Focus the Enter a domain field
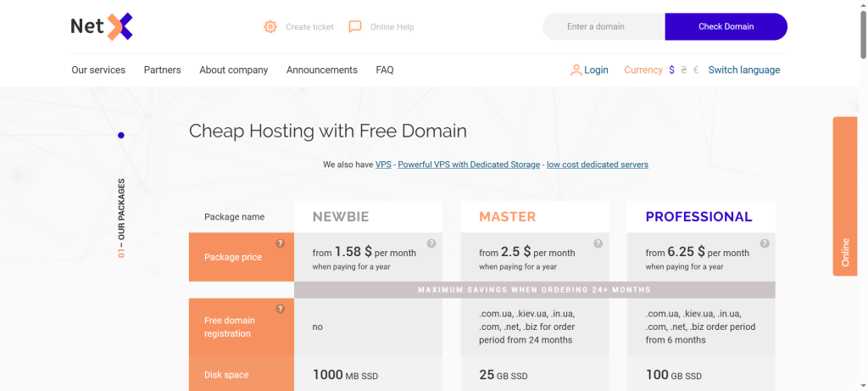This screenshot has width=868, height=391. point(604,27)
